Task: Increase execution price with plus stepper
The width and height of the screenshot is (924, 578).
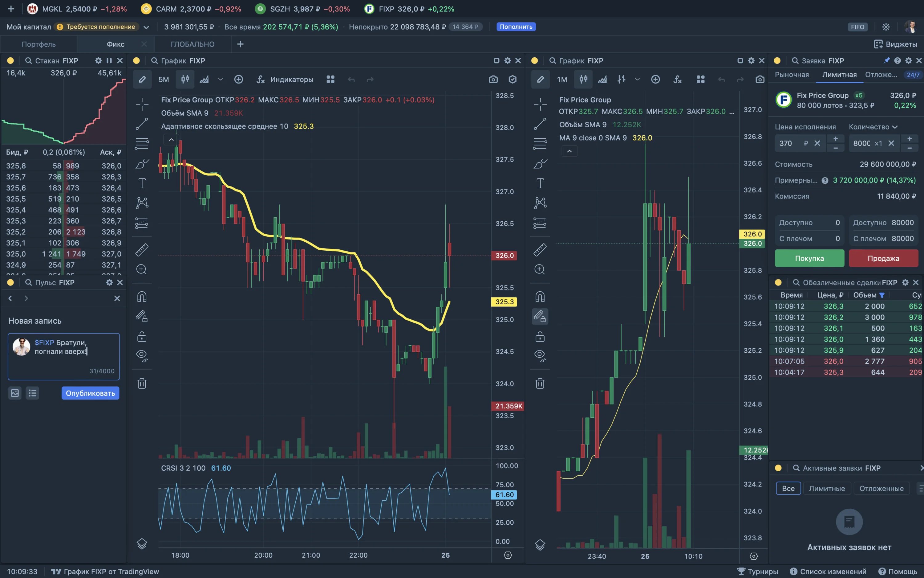Action: click(835, 139)
